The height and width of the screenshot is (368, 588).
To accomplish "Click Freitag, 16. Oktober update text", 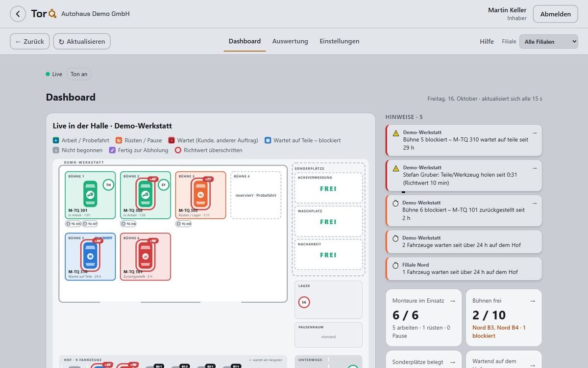I will [485, 99].
